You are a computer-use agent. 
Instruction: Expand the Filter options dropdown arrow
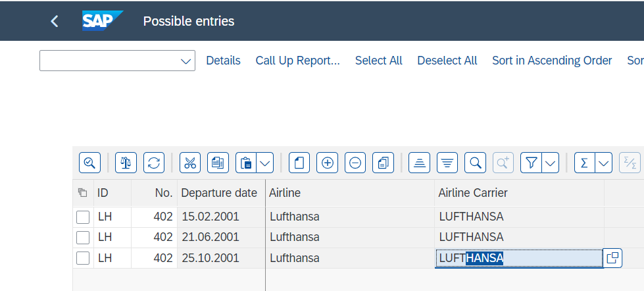(551, 163)
